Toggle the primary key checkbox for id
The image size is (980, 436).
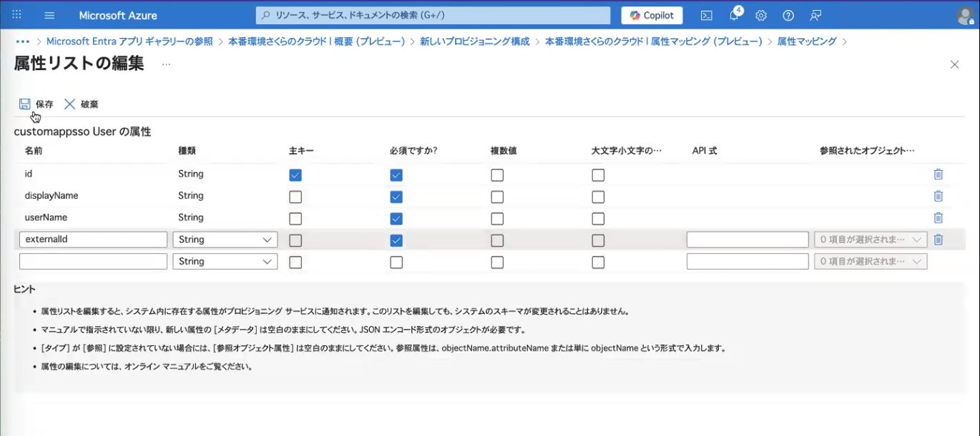pos(295,174)
